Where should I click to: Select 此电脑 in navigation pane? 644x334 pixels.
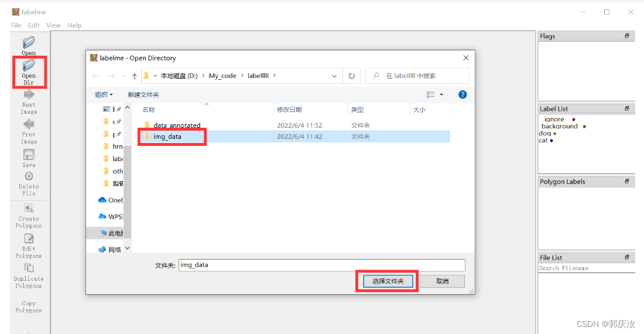[111, 233]
